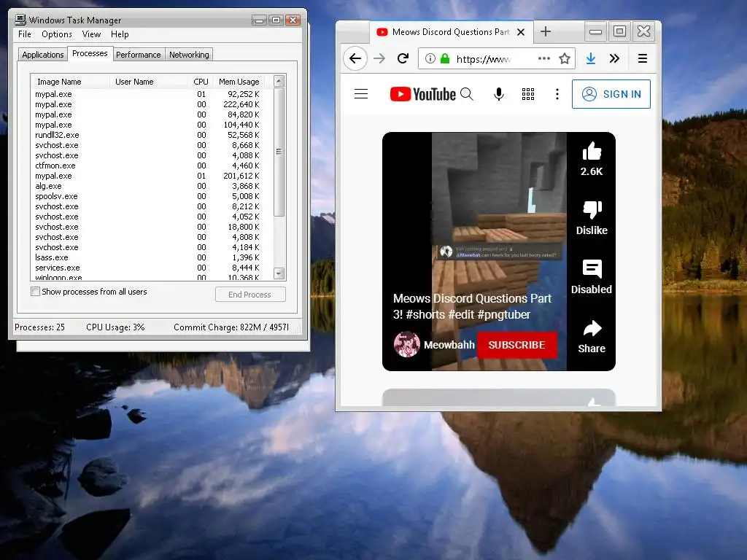747x560 pixels.
Task: Open Task Manager File menu
Action: 25,34
